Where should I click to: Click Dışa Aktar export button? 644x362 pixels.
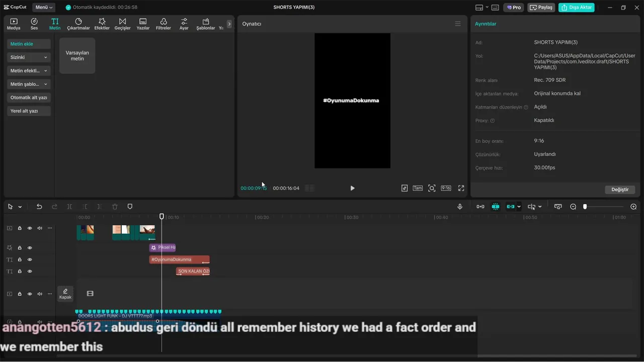(577, 8)
